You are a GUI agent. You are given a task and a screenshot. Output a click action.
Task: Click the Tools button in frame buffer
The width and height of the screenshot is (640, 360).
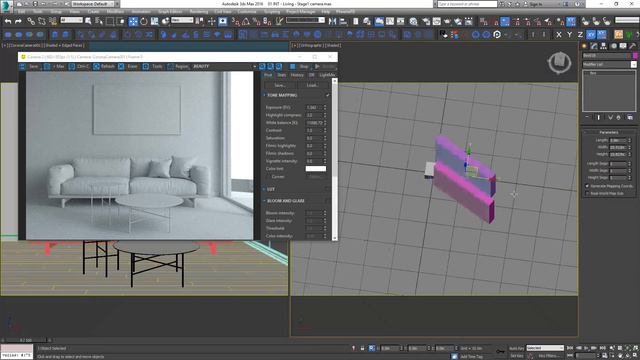(x=153, y=66)
